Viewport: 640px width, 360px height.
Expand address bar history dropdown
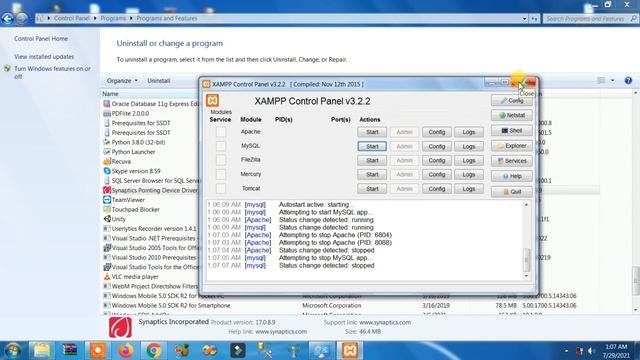pos(524,18)
